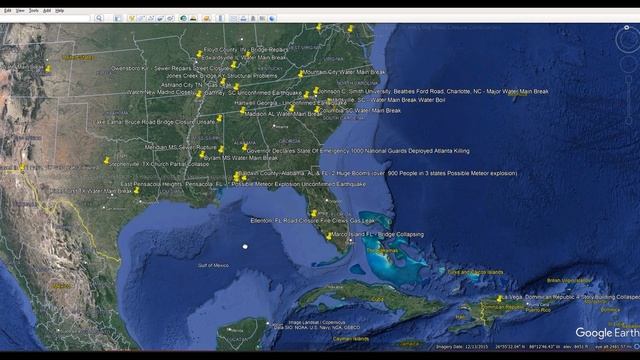Click the Record a Tour icon
The image size is (640, 360).
point(171,18)
